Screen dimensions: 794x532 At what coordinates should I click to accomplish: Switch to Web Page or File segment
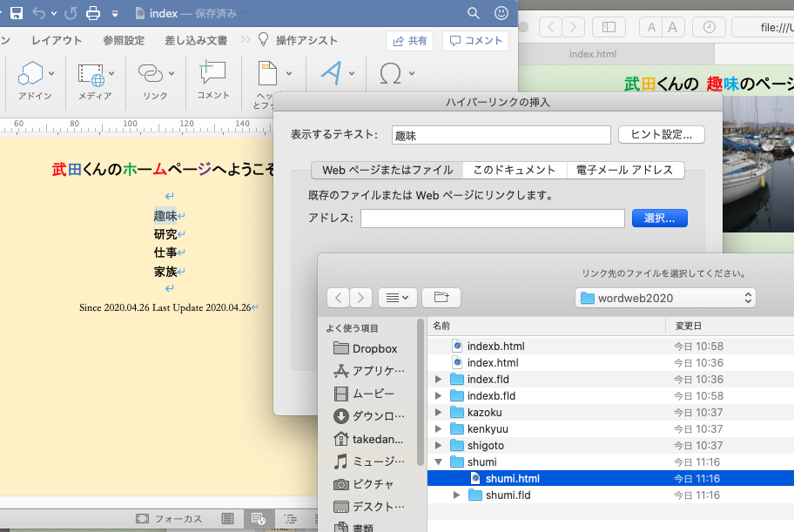(387, 170)
